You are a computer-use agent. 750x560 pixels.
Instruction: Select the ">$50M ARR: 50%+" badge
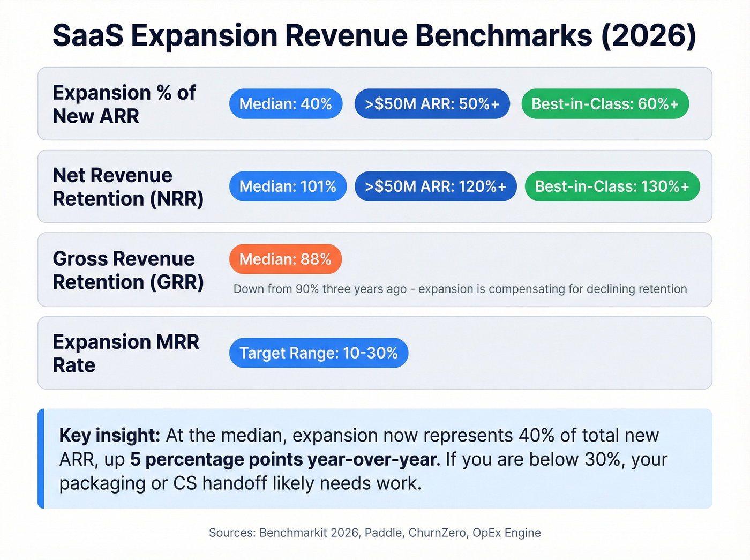click(x=432, y=104)
